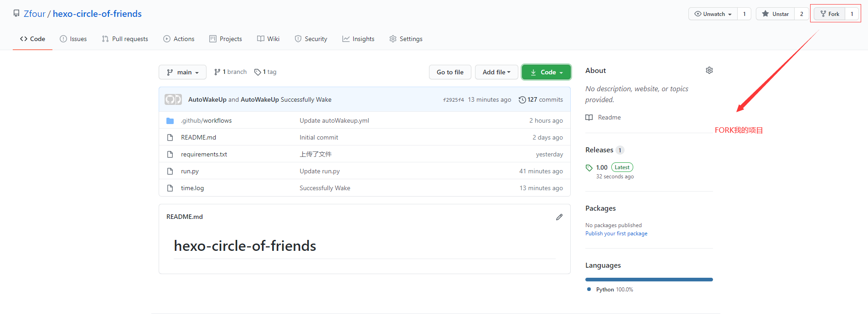This screenshot has width=868, height=327.
Task: Open the Wiki tab
Action: pos(268,39)
